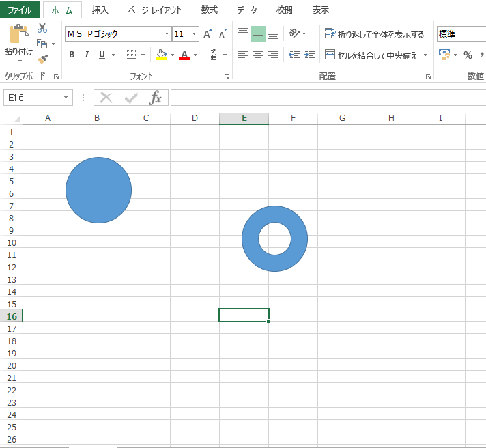This screenshot has height=448, width=486.
Task: Click the confirm checkmark in formula bar
Action: point(131,98)
